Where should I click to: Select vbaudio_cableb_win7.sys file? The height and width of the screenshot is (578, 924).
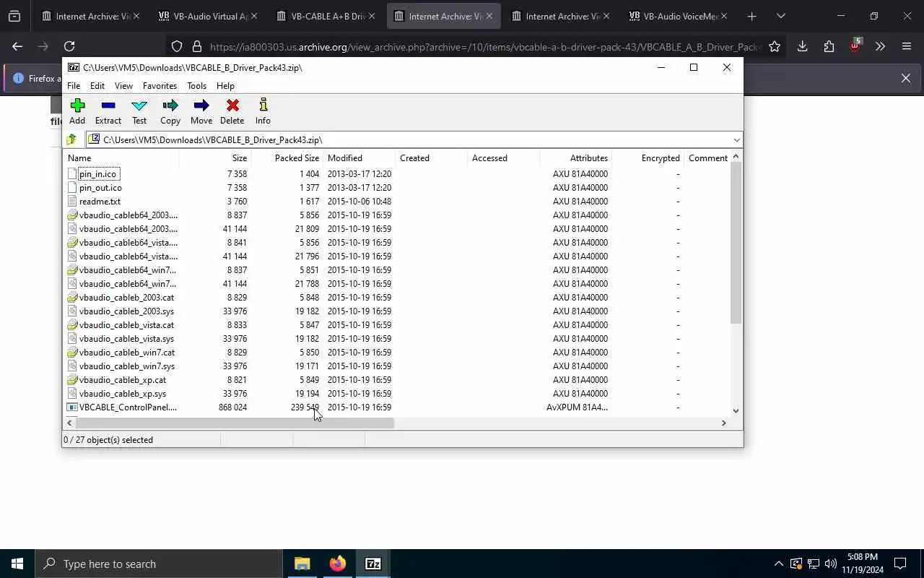(127, 366)
